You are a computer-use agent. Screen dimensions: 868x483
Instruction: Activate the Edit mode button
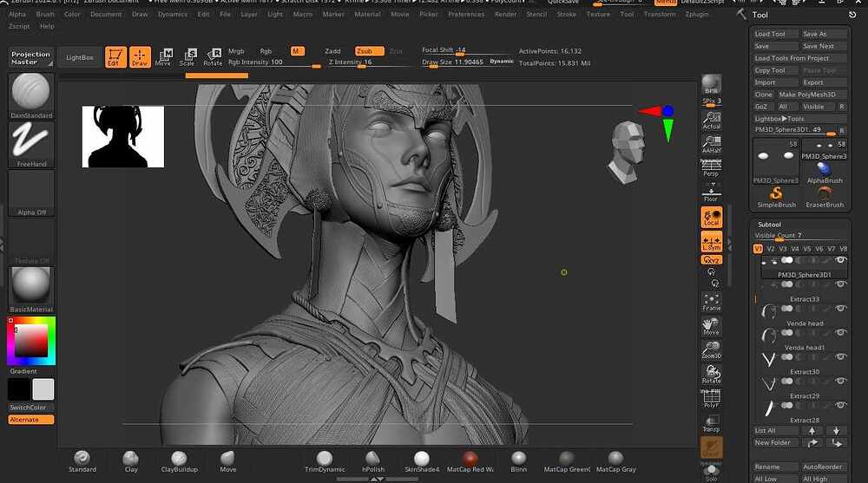115,57
